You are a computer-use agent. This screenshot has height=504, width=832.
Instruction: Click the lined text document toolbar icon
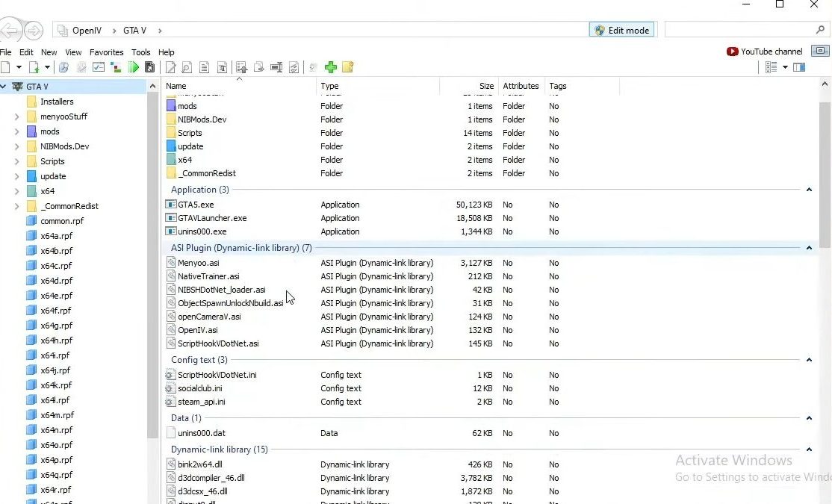coord(205,67)
